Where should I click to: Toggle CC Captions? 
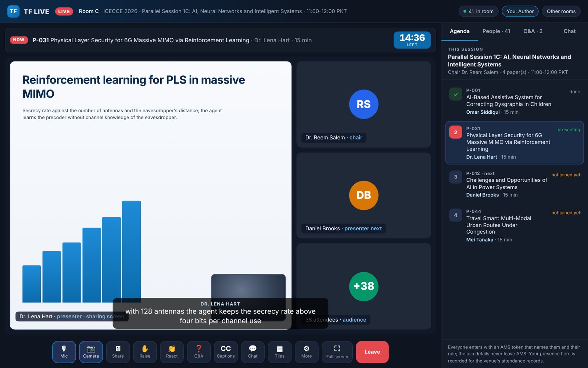[x=226, y=352]
